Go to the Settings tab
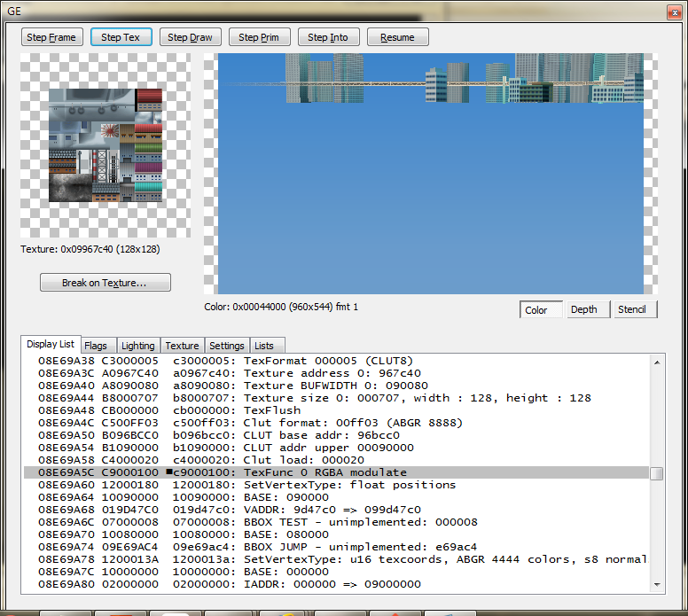688x616 pixels. click(227, 346)
